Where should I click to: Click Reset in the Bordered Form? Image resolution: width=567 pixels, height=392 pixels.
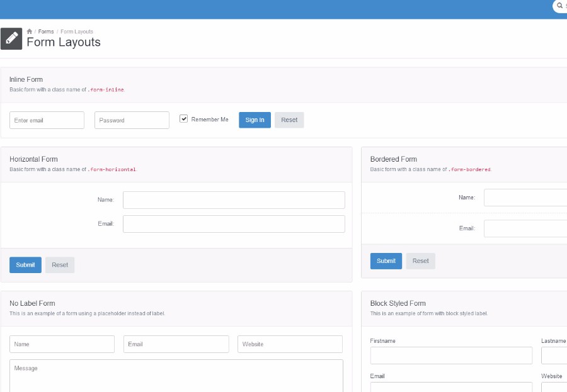point(420,261)
